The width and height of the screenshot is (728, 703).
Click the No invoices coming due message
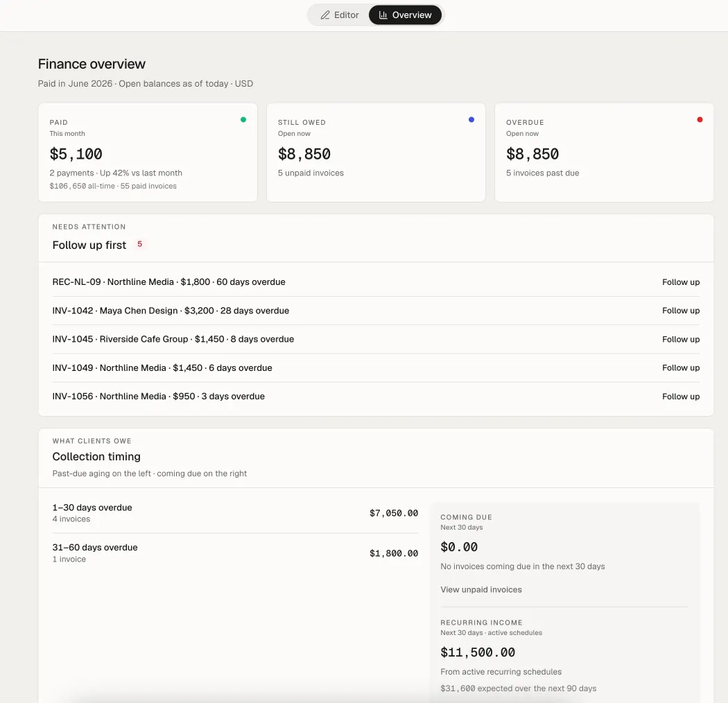(522, 566)
